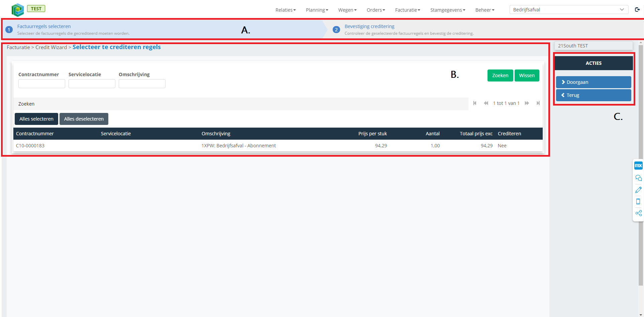Focus the Contractnummer input field
The width and height of the screenshot is (644, 317).
(42, 84)
